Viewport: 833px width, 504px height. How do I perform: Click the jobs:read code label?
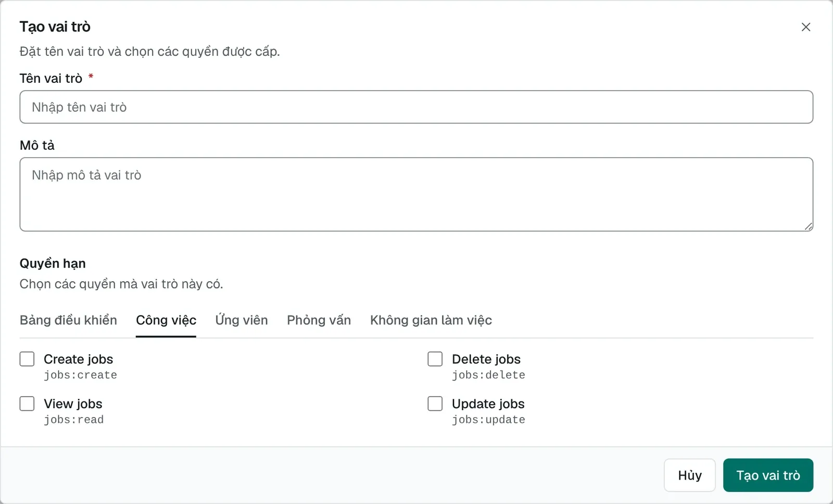[x=74, y=420]
